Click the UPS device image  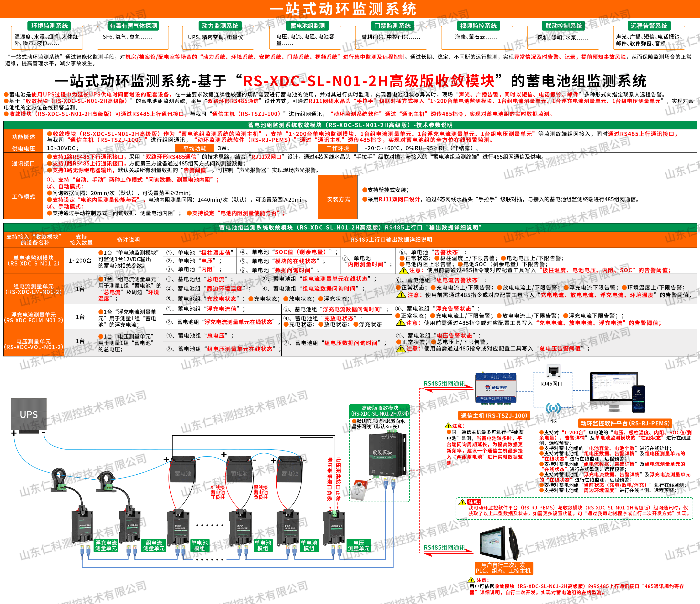pos(29,414)
